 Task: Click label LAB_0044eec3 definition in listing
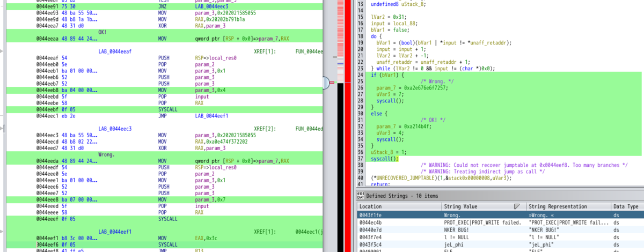[x=115, y=129]
